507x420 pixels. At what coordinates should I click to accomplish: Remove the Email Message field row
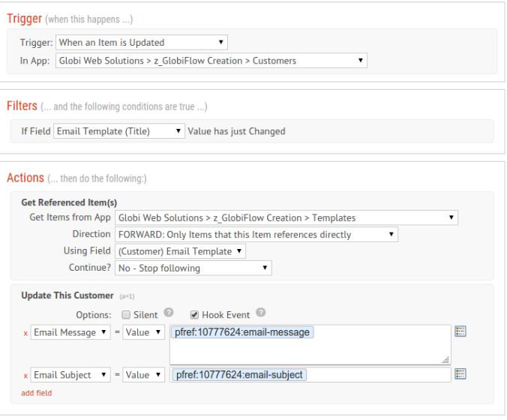(x=25, y=333)
